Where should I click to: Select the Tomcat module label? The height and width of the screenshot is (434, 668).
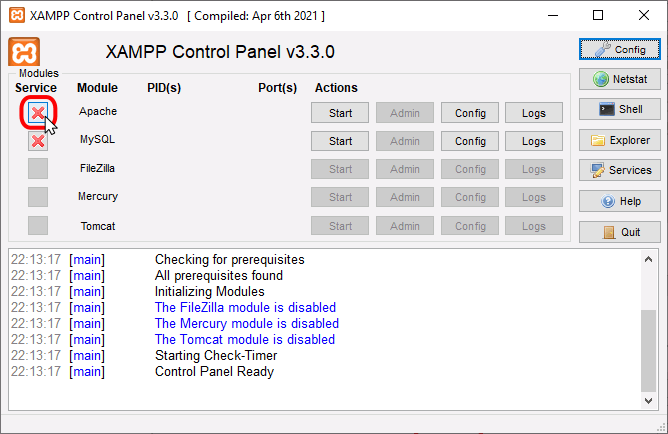[x=98, y=226]
